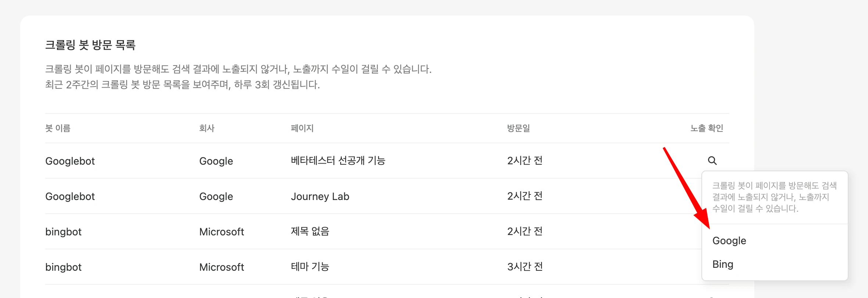The height and width of the screenshot is (298, 868).
Task: Open the 베타테스터 선공개 기능 page entry
Action: [338, 161]
